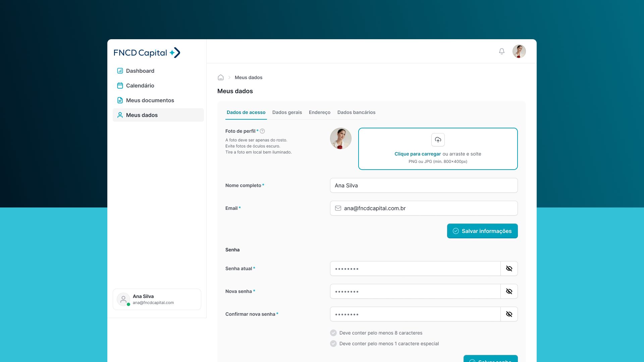Click the home breadcrumb icon
This screenshot has height=362, width=644.
pyautogui.click(x=221, y=77)
